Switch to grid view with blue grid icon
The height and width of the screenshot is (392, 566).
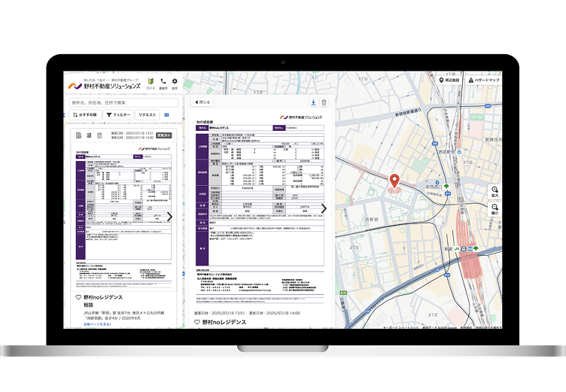pos(167,115)
